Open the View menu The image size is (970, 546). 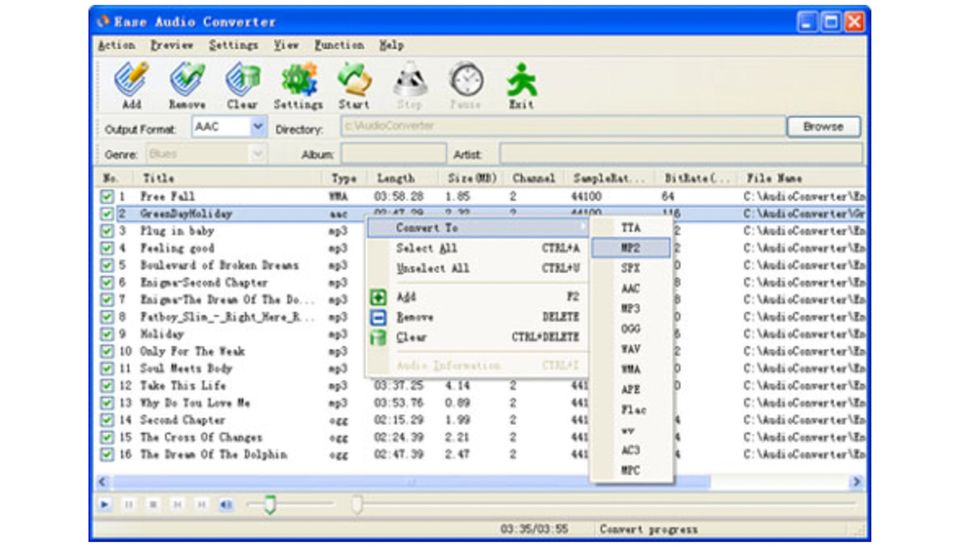(x=286, y=45)
